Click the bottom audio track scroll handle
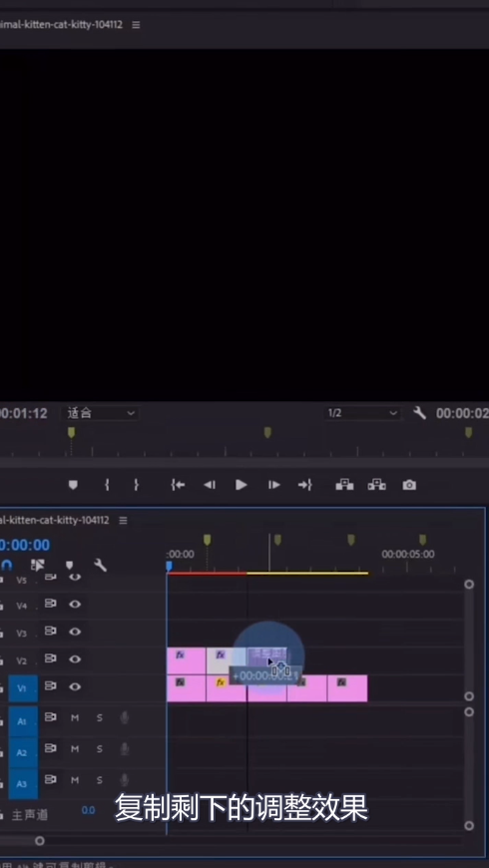The width and height of the screenshot is (489, 868). click(469, 825)
